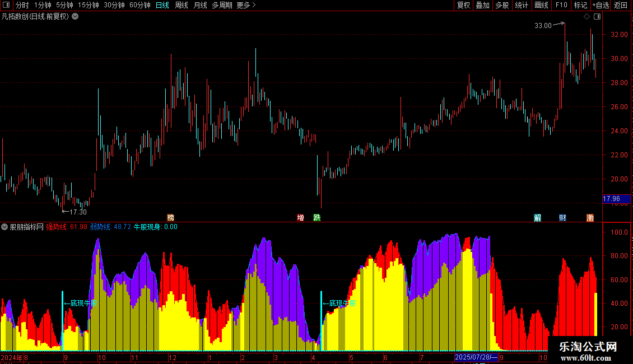Click the 榜 event marker icon
Screen dimensions: 633x364
point(171,218)
